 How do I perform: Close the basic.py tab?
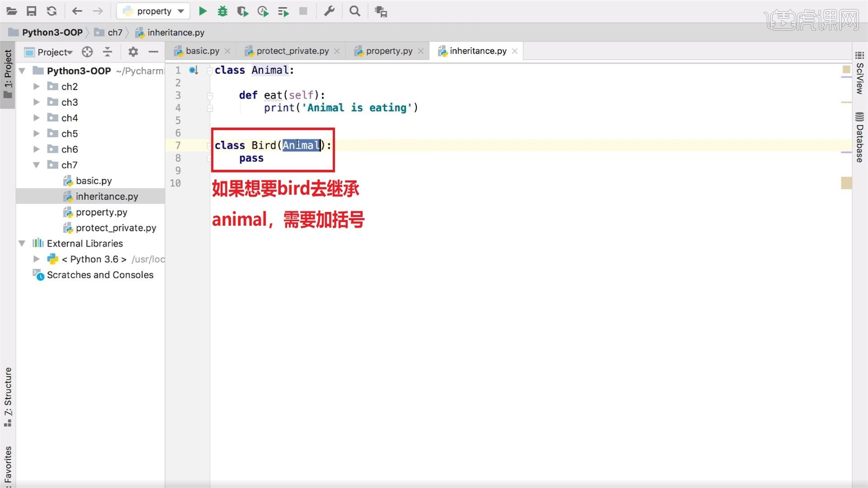point(228,51)
